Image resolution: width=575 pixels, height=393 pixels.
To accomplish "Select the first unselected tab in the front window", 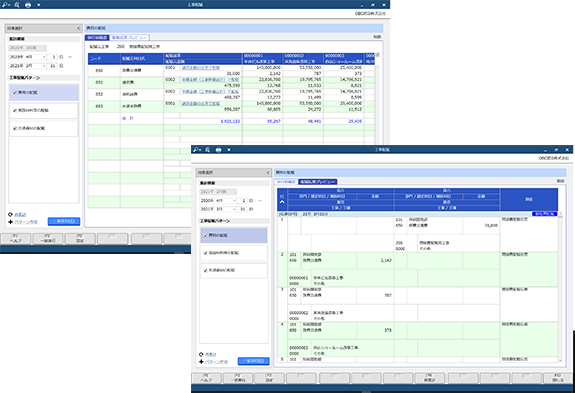I will [x=286, y=182].
